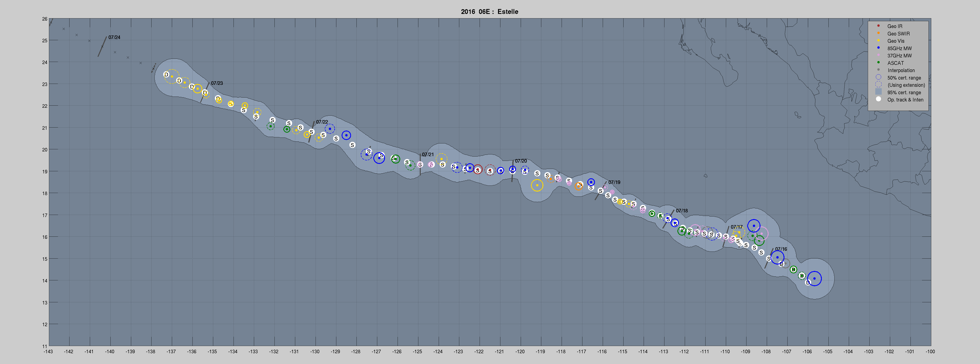Click the 85GHz MW legend entry
Screen dimensions: 980x364
click(x=899, y=48)
